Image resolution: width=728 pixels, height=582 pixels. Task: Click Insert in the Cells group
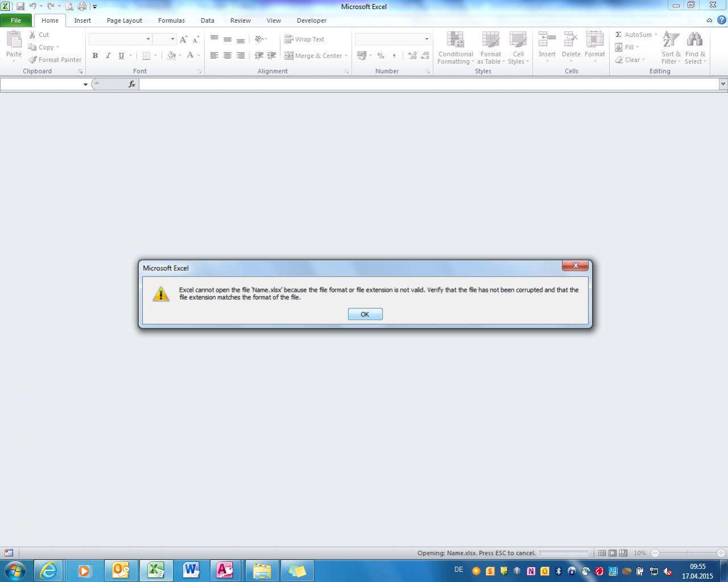pyautogui.click(x=547, y=47)
